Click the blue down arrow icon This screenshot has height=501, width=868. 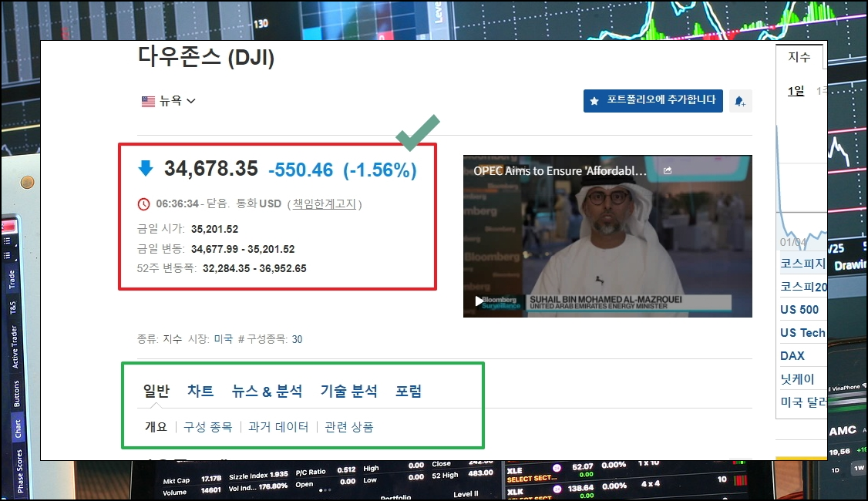point(146,168)
